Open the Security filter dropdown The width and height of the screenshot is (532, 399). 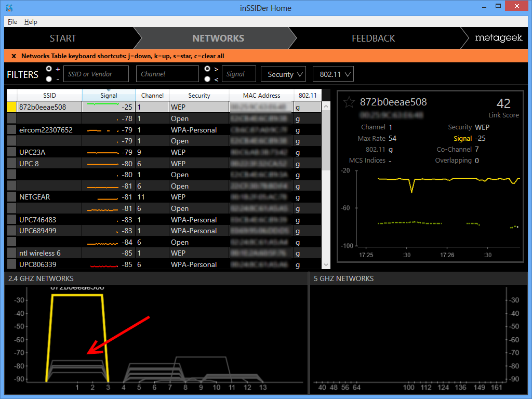point(283,74)
